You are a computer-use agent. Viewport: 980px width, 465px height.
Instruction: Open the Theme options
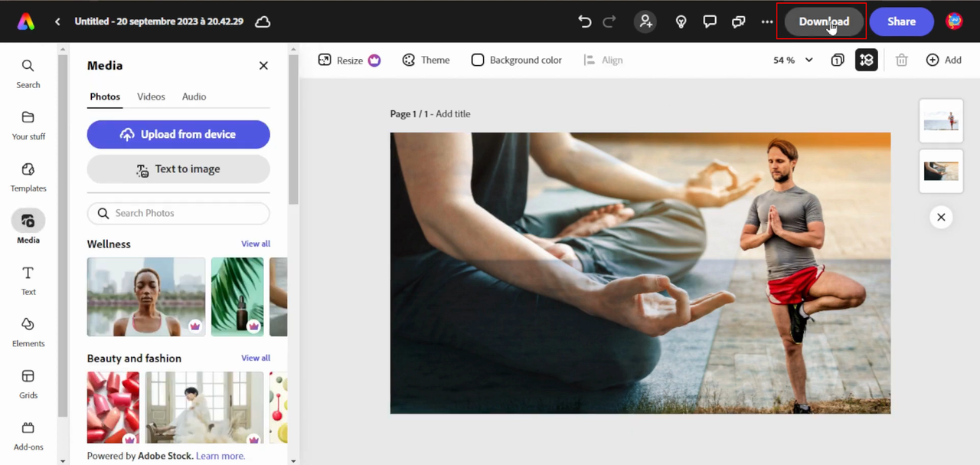coord(426,60)
